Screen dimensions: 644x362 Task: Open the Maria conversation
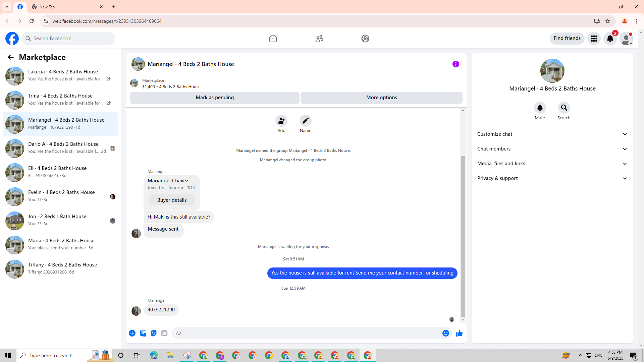tap(60, 245)
